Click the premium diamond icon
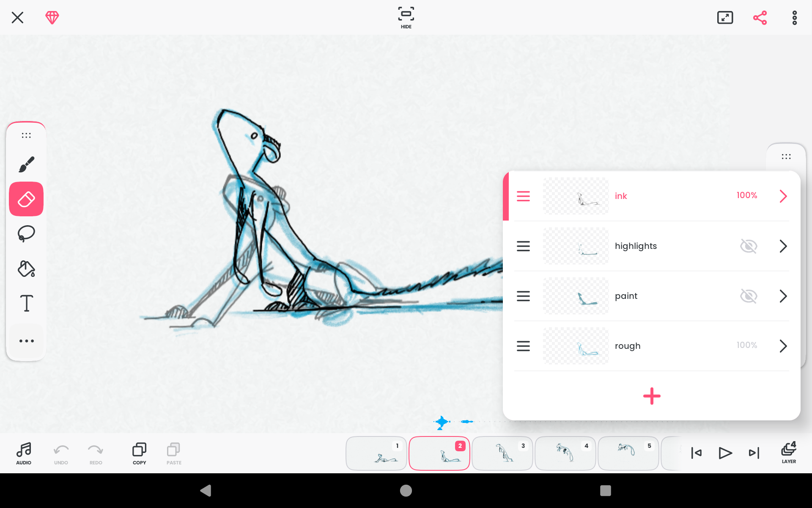This screenshot has height=508, width=812. click(52, 17)
